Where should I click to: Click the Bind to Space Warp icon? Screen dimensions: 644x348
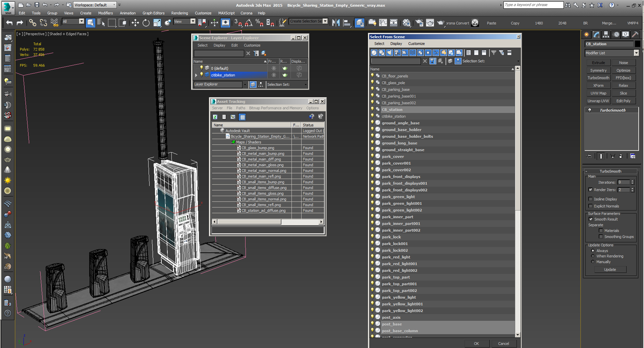tap(54, 23)
